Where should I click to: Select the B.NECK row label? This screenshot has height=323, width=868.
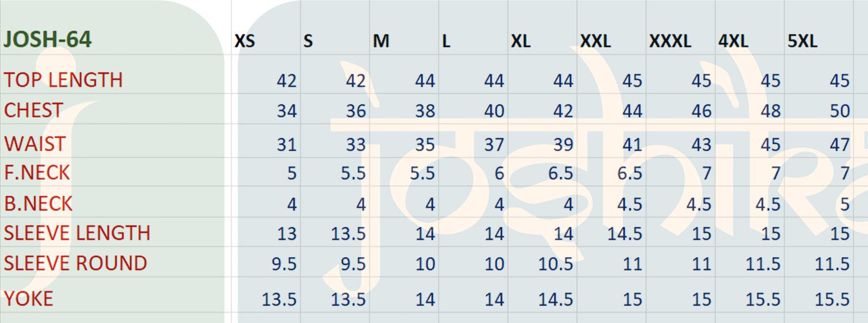38,204
